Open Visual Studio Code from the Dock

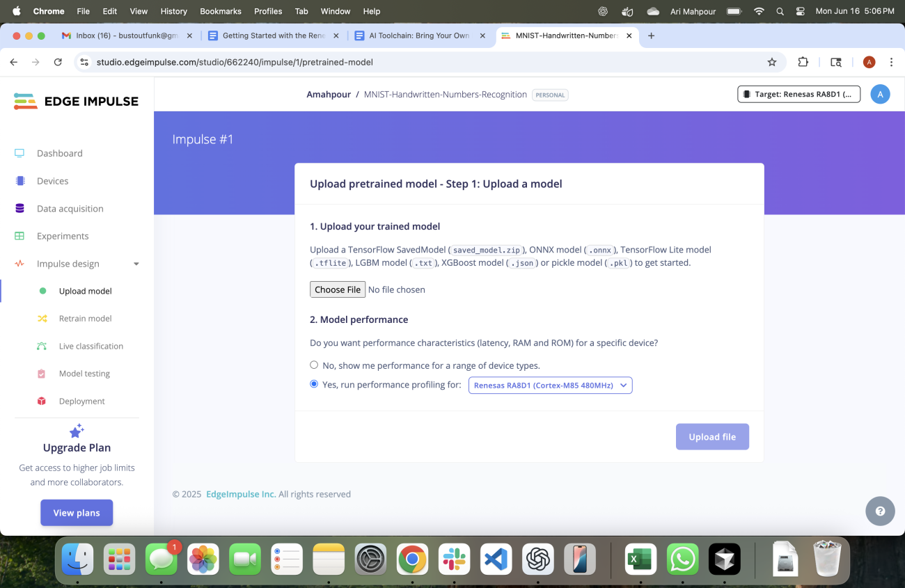coord(496,559)
